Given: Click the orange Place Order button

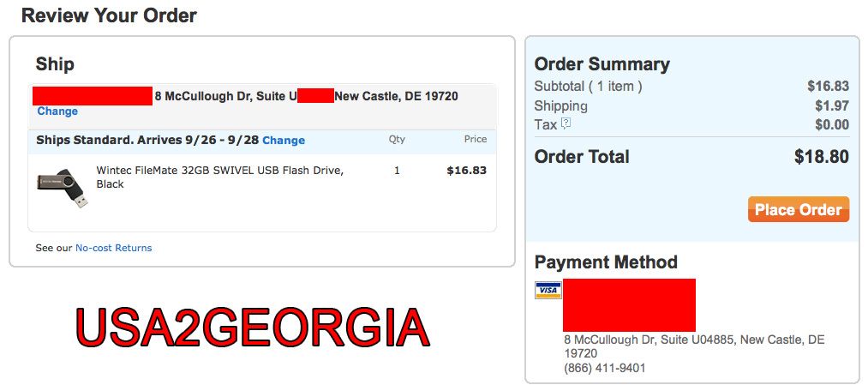Looking at the screenshot, I should [799, 209].
